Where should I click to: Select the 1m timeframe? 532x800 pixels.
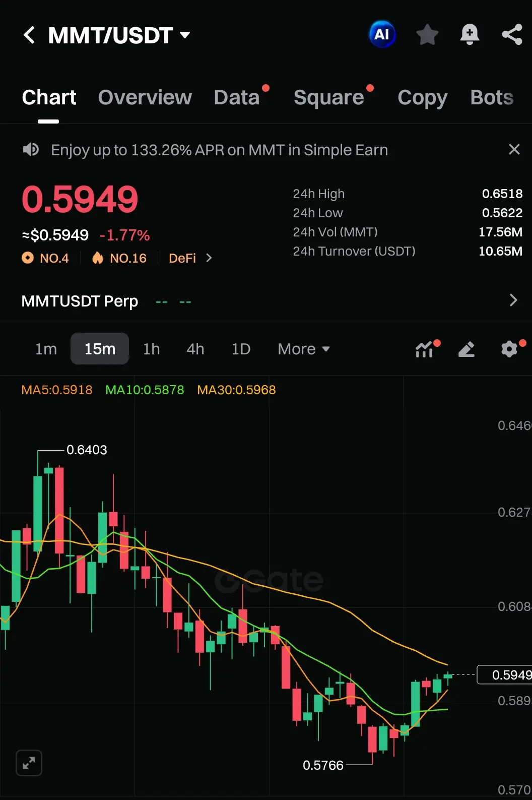tap(46, 349)
